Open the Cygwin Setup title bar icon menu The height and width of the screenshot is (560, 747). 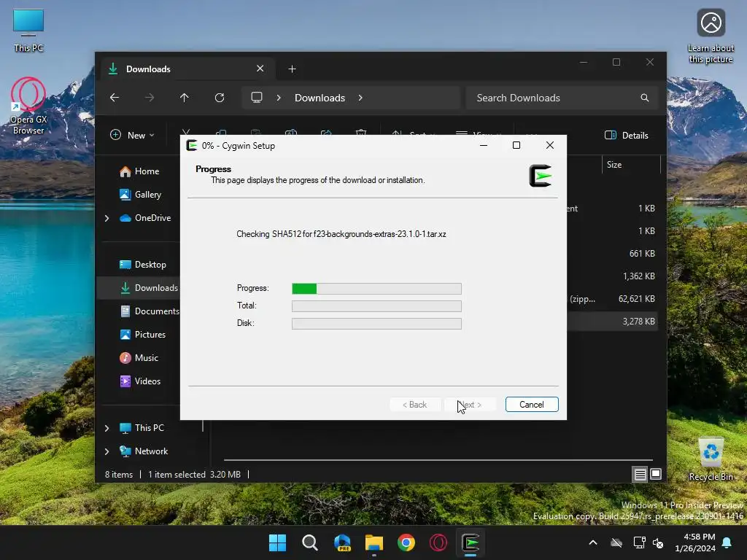192,145
